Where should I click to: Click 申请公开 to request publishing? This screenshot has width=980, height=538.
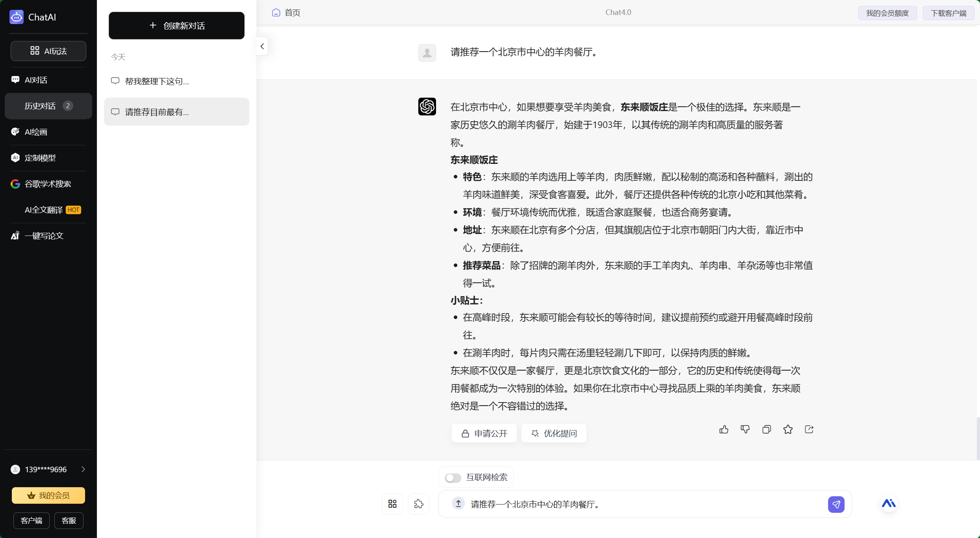(484, 433)
